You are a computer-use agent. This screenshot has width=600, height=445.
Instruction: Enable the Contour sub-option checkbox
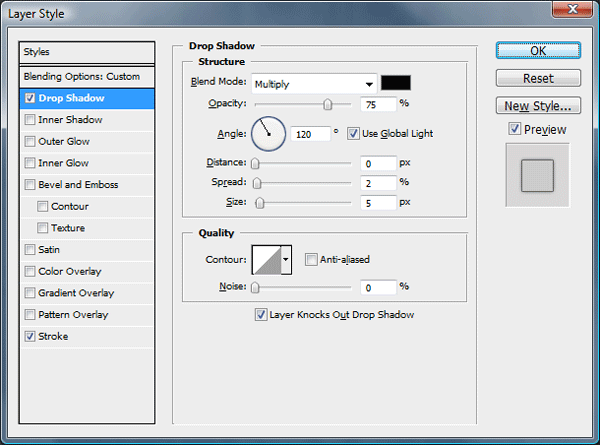click(42, 207)
